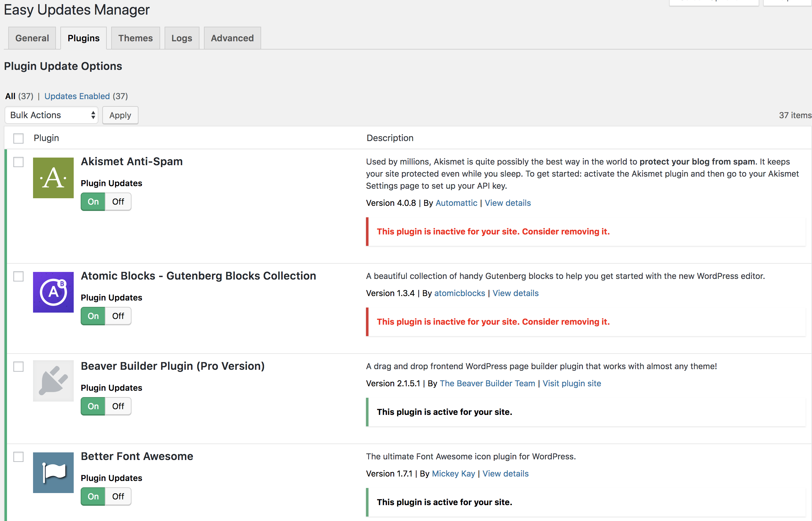
Task: Click the Plugin Update Options heading
Action: pyautogui.click(x=63, y=66)
